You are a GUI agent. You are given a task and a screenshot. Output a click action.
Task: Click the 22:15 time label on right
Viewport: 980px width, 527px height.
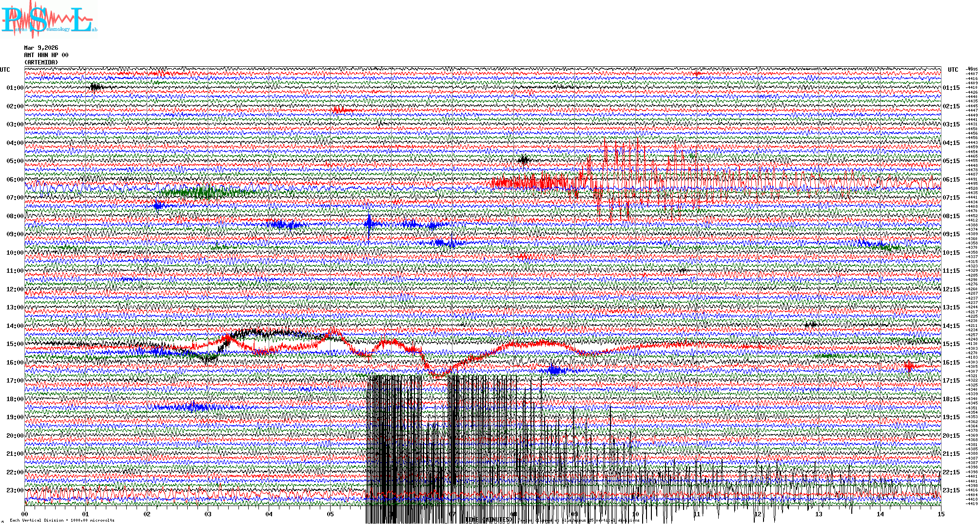click(x=951, y=472)
